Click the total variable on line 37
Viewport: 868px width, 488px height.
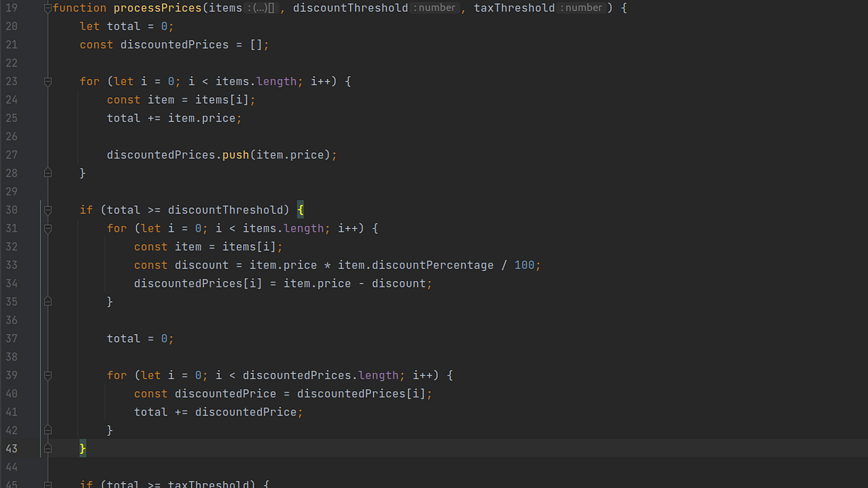(123, 338)
